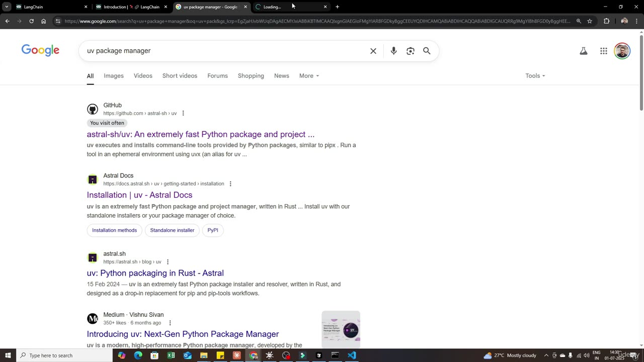Screen dimensions: 644x362
Task: Bookmark this page with star icon
Action: [x=590, y=21]
